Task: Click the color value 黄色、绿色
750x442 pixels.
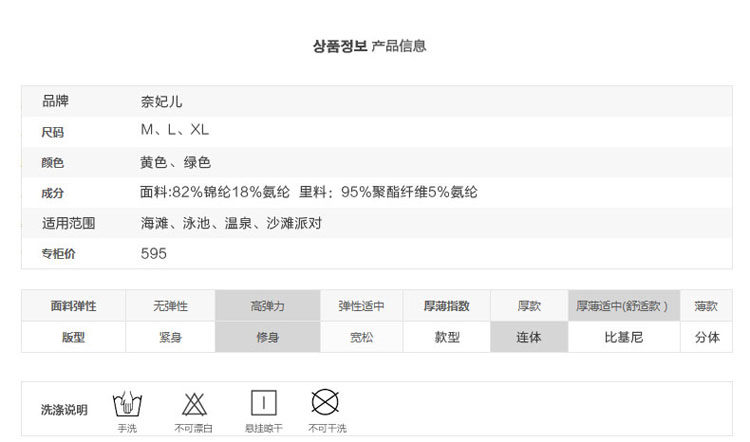Action: [x=176, y=163]
